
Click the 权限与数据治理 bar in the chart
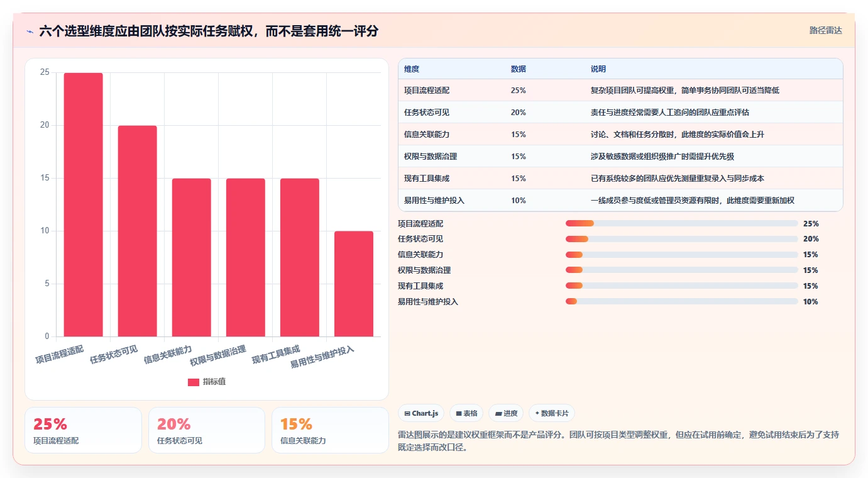tap(245, 257)
